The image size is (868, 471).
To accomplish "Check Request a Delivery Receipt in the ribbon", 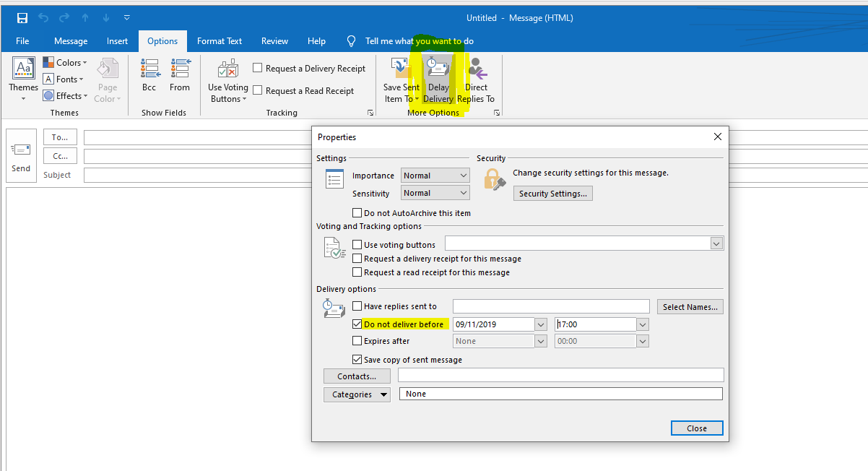I will (257, 68).
